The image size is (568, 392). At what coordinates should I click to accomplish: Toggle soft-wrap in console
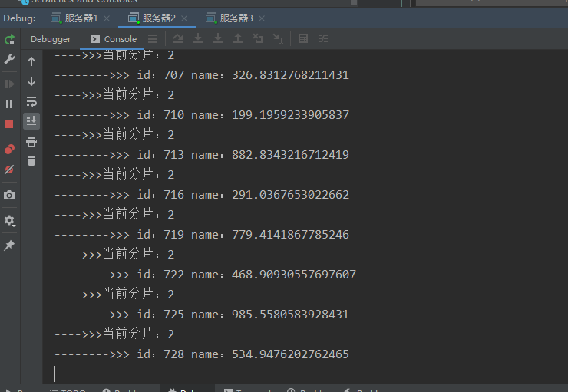point(31,101)
